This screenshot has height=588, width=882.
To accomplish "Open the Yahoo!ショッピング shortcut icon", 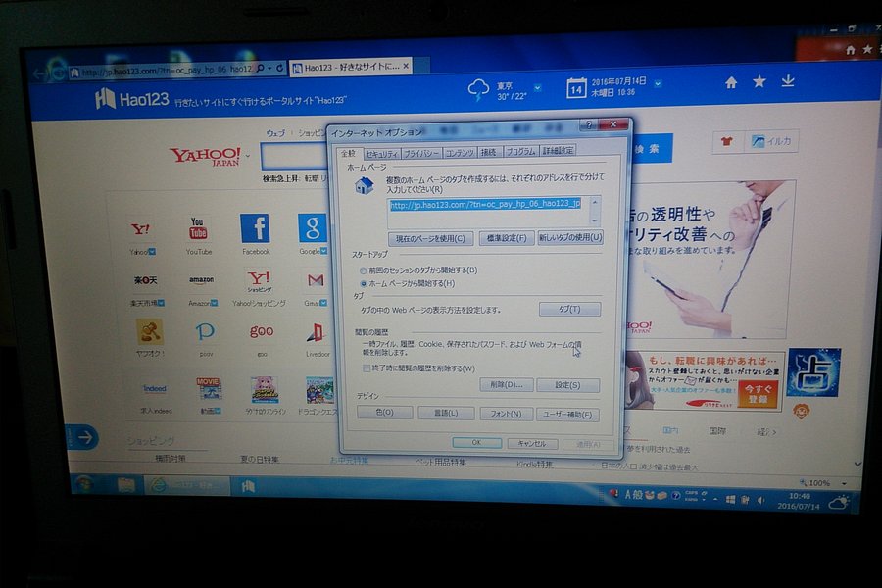I will pyautogui.click(x=260, y=280).
